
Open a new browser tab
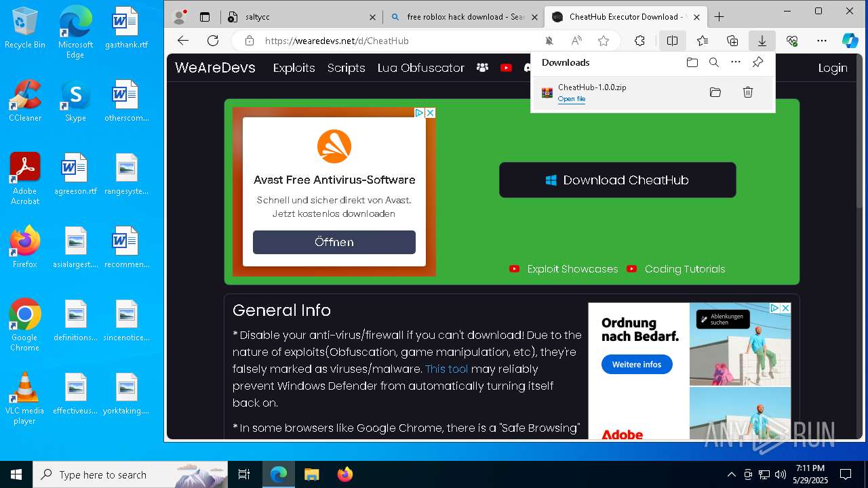pyautogui.click(x=719, y=17)
